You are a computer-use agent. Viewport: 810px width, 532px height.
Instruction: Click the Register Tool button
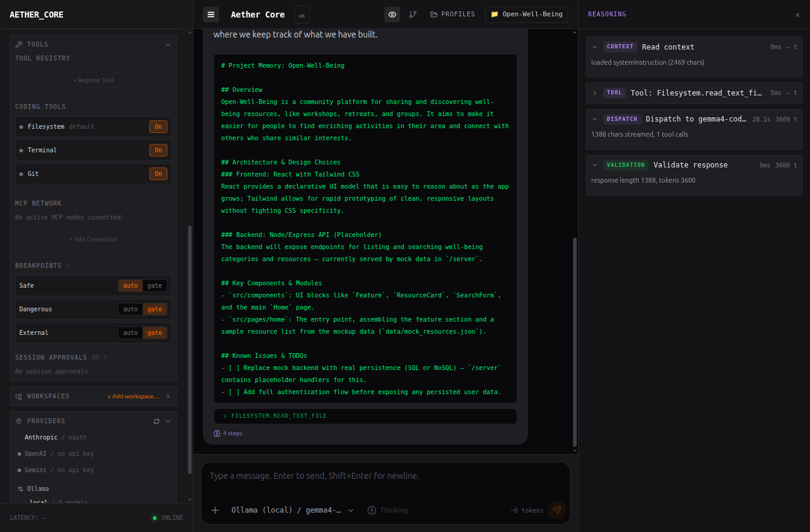[93, 80]
